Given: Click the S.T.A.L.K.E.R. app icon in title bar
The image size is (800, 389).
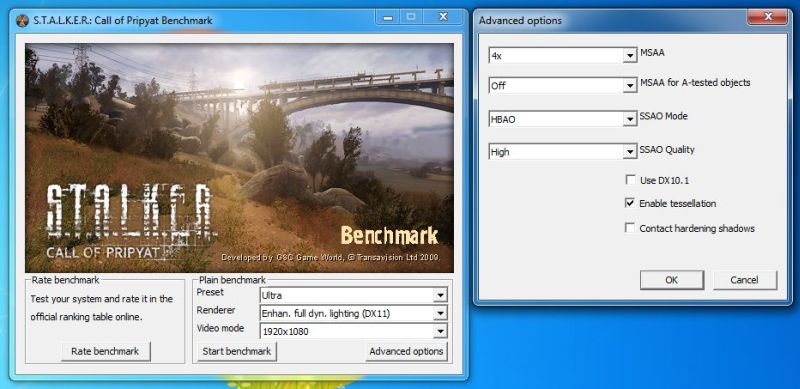Looking at the screenshot, I should tap(22, 20).
